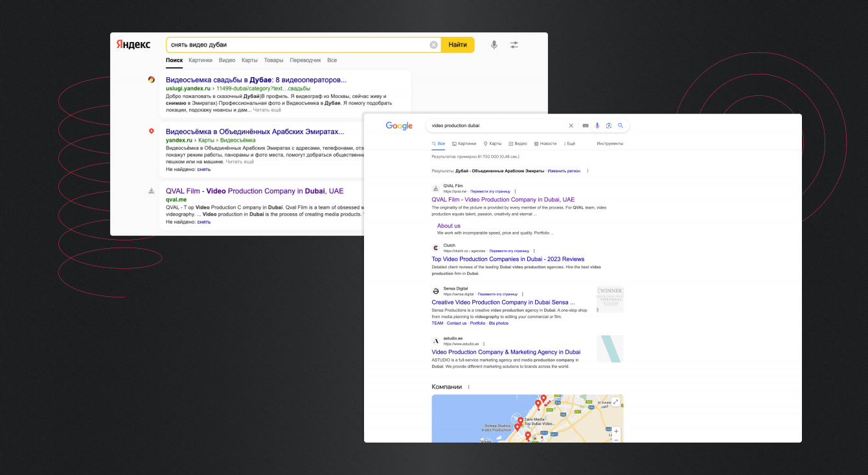
Task: Open more options for Clutch result
Action: (x=535, y=251)
